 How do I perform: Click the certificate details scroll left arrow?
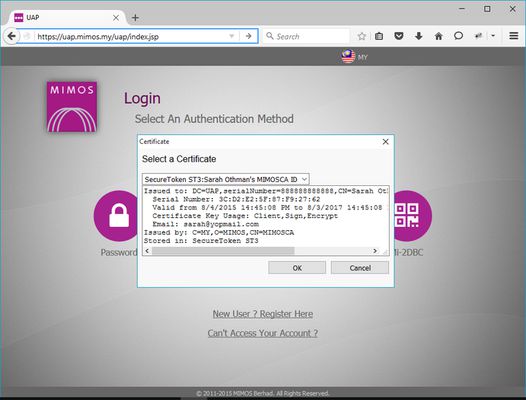[x=147, y=251]
